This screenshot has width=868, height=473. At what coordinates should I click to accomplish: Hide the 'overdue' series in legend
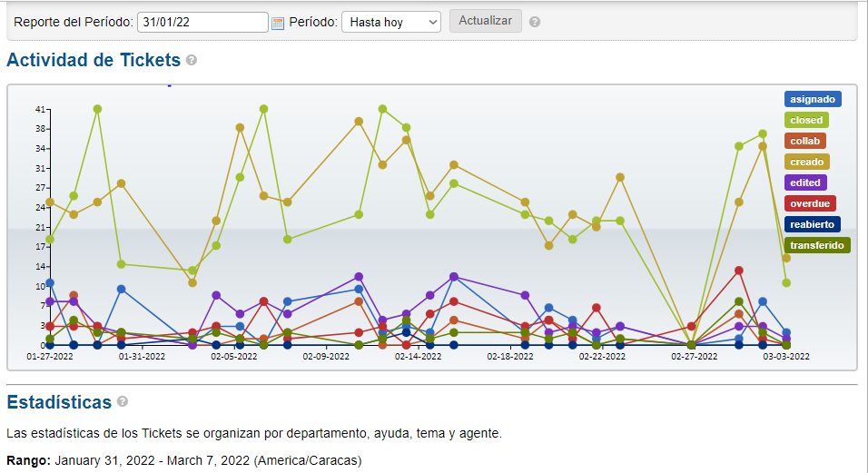click(x=809, y=203)
